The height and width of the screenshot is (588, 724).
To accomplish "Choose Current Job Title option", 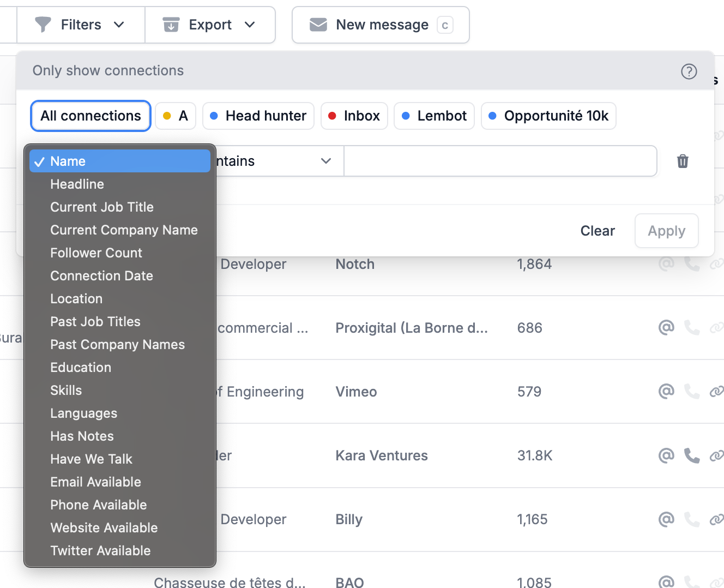I will coord(120,207).
